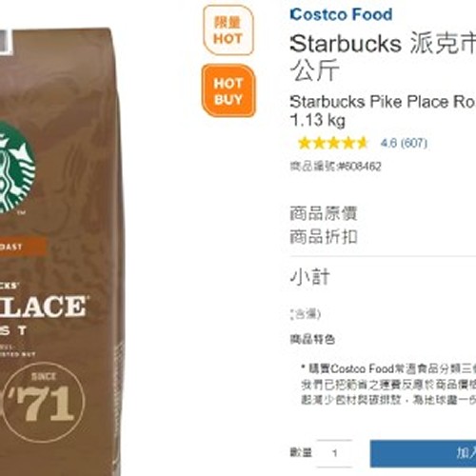Click the orange roast label on bag

(23, 247)
